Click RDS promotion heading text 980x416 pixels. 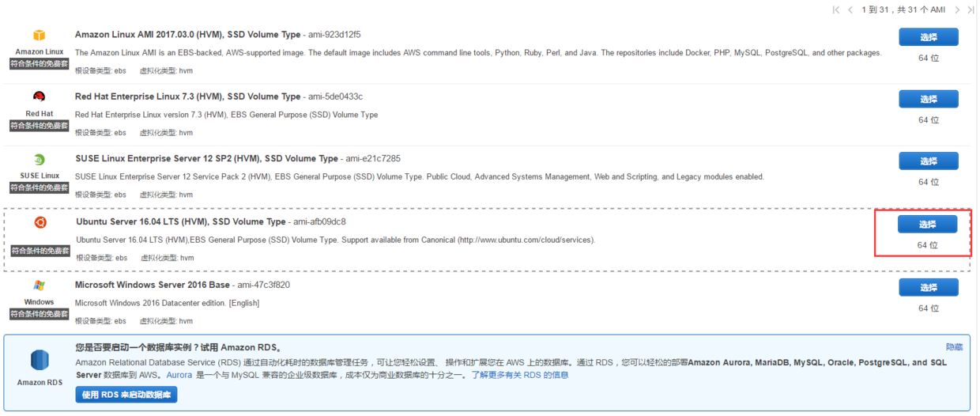[179, 347]
